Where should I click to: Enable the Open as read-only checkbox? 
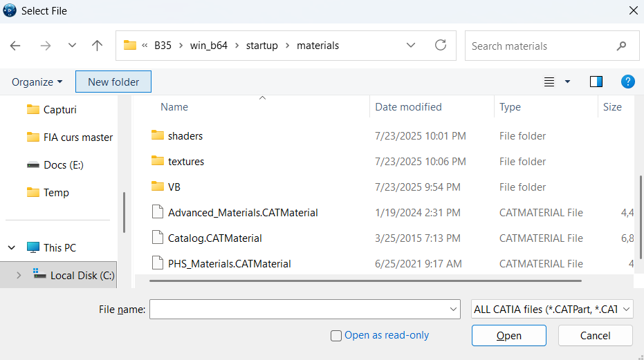336,336
